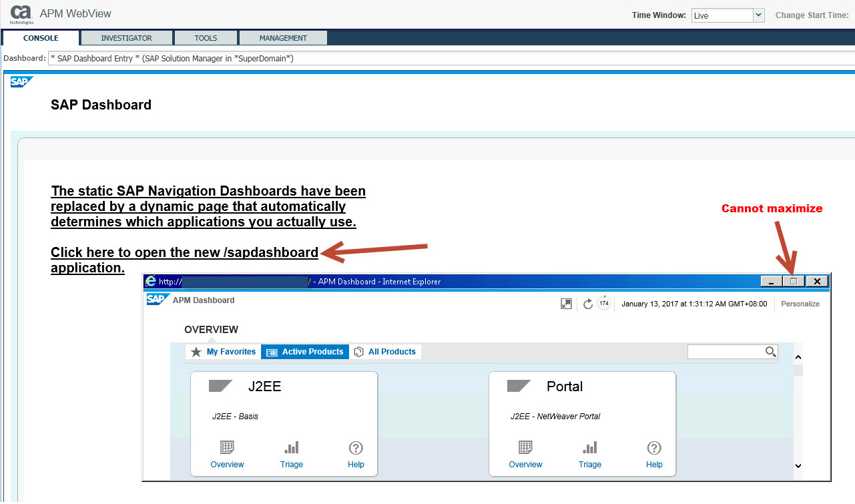855x504 pixels.
Task: Switch to the TOOLS tab
Action: [206, 38]
